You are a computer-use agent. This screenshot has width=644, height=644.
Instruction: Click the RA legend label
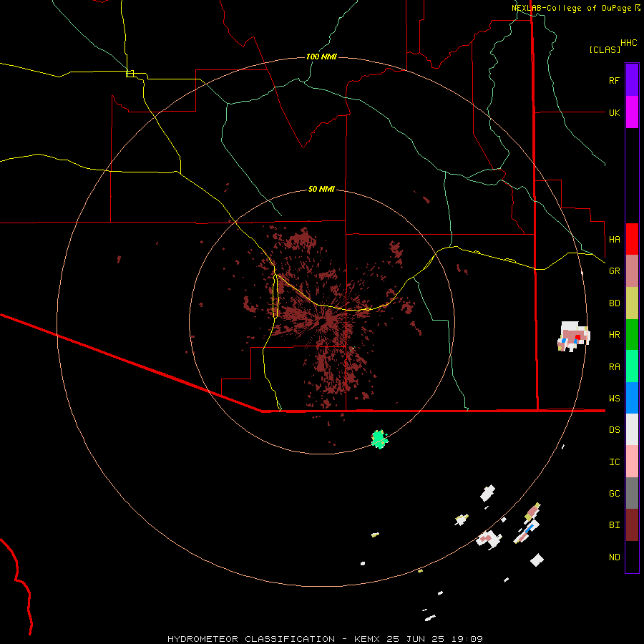coord(614,367)
